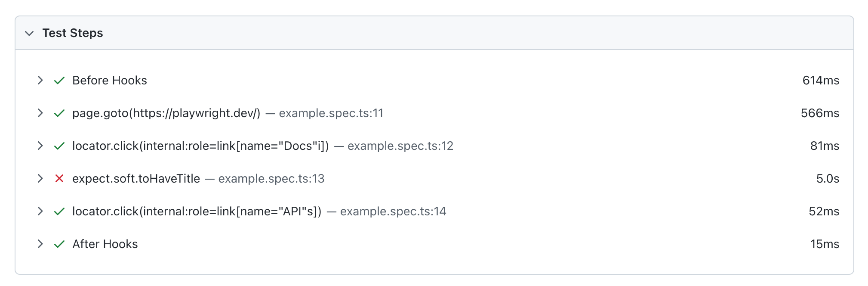Open the example.spec.ts:11 source reference
Viewport: 868px width, 286px height.
point(331,113)
